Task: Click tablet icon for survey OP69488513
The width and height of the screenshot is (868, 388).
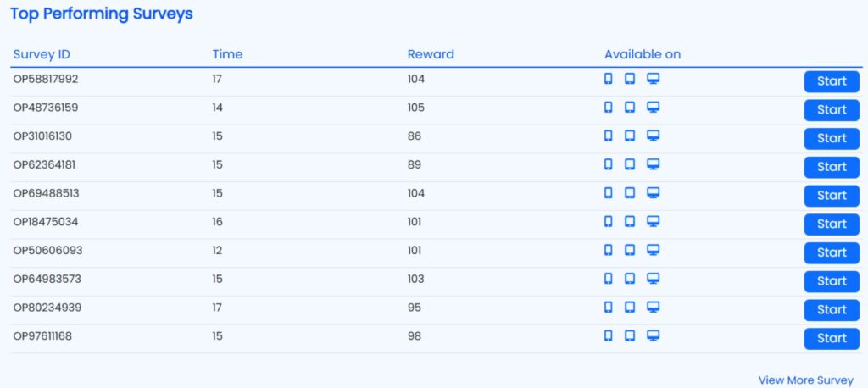Action: coord(630,193)
